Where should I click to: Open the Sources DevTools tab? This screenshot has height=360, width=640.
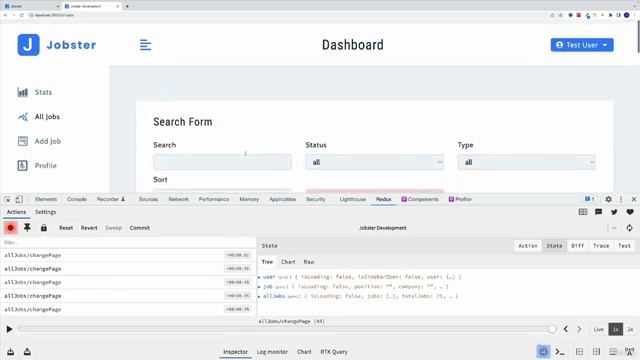tap(148, 199)
